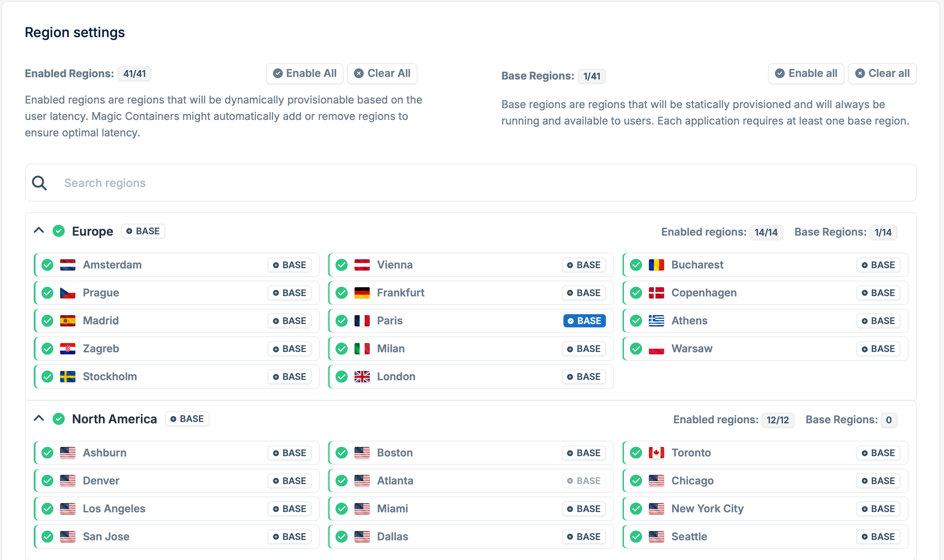
Task: Click the Sweden flag icon beside Stockholm
Action: click(x=67, y=377)
